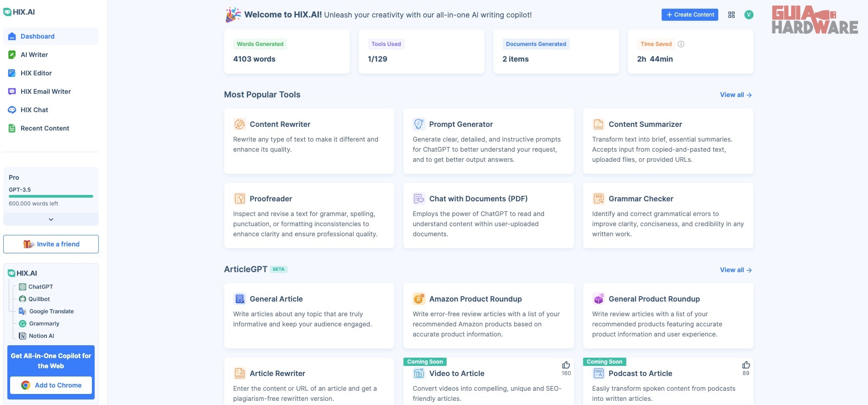
Task: Click the Video to Article title
Action: click(x=457, y=373)
